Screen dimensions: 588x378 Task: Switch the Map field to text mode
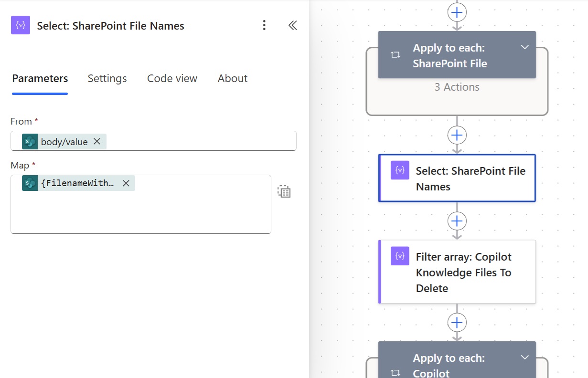284,191
